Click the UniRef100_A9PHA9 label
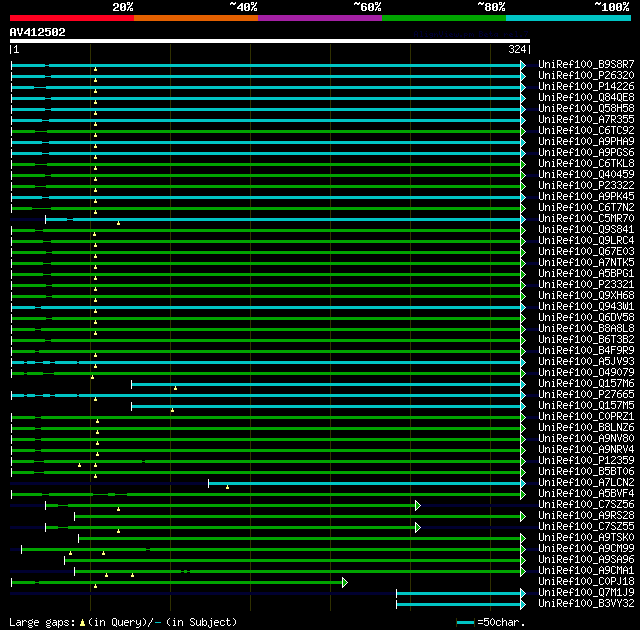 [586, 142]
